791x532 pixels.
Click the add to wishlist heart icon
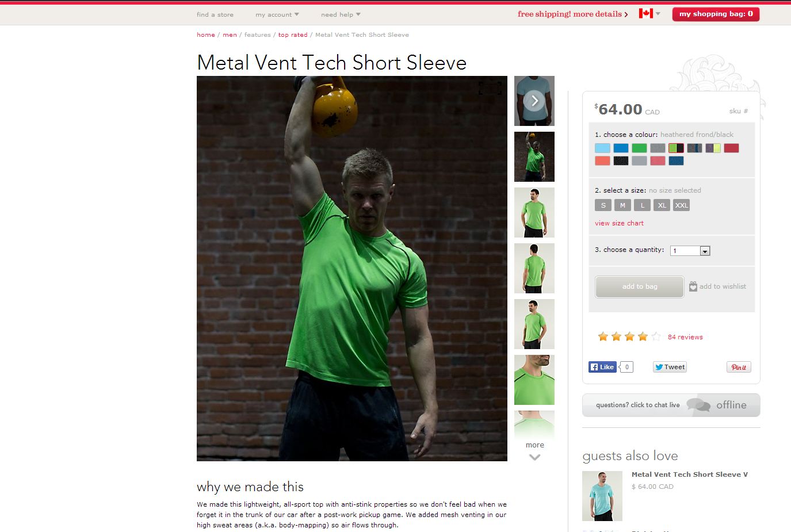pos(693,286)
